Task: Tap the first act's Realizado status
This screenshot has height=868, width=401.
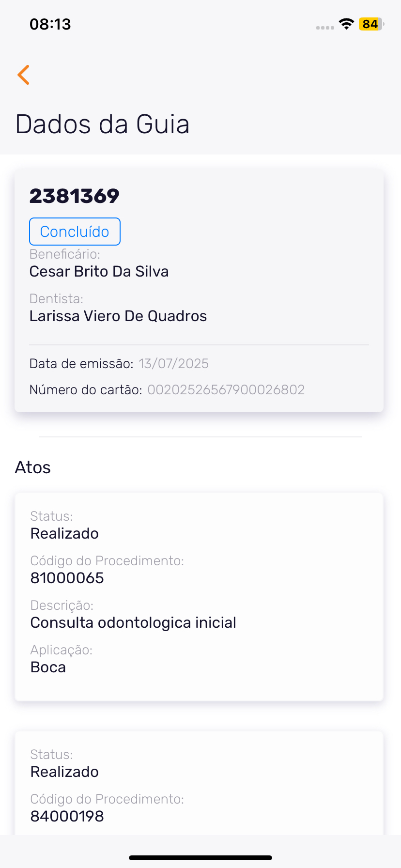Action: (64, 533)
